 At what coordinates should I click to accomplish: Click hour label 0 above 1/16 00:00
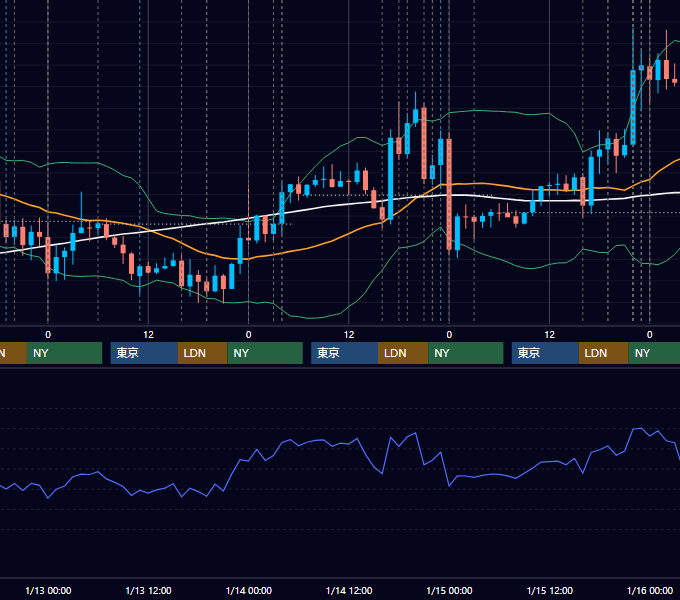[x=650, y=335]
